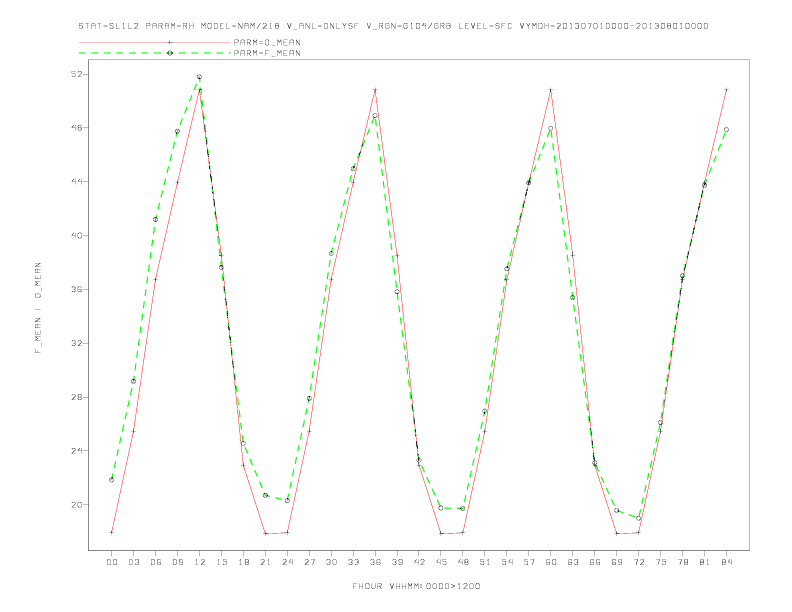792x612 pixels.
Task: Click x-axis tick label 78
Action: pos(682,562)
